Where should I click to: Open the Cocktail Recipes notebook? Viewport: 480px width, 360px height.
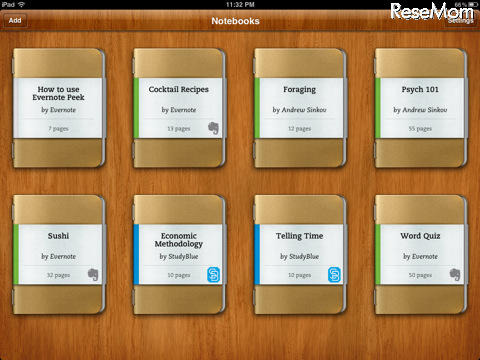(x=179, y=108)
